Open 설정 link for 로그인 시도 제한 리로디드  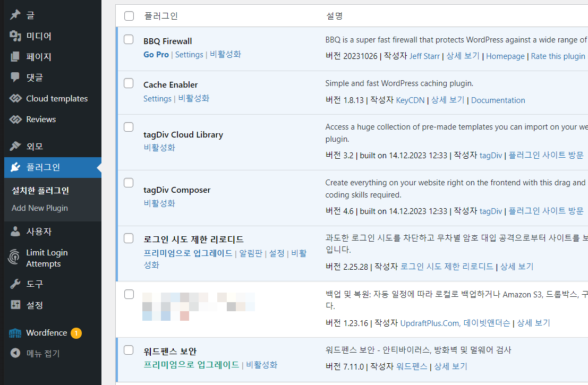tap(277, 253)
